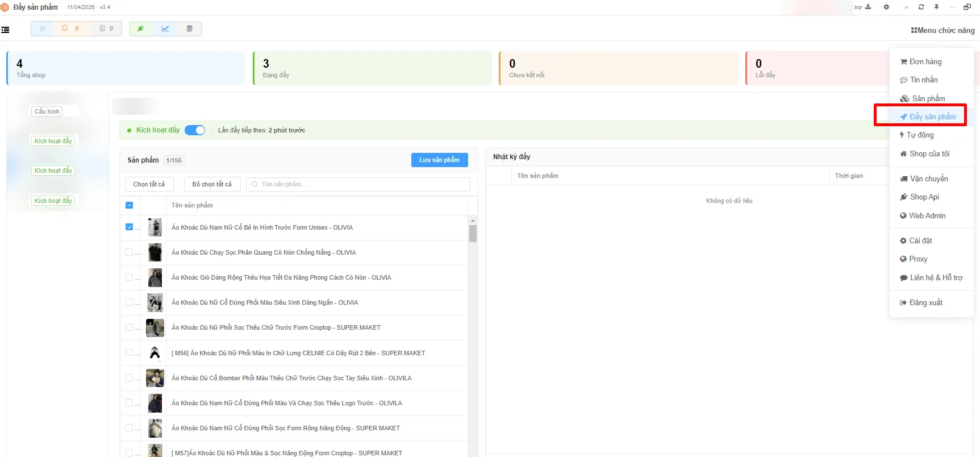Image resolution: width=980 pixels, height=457 pixels.
Task: Click the pin icon in title bar
Action: 936,7
